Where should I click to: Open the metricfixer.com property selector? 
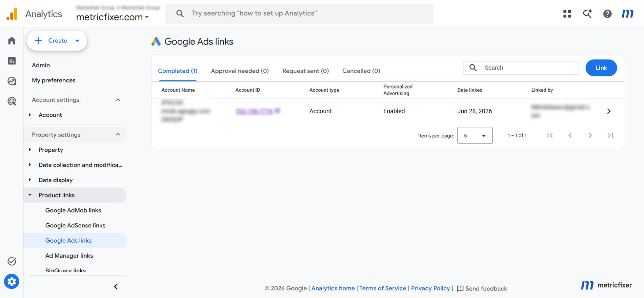[113, 17]
